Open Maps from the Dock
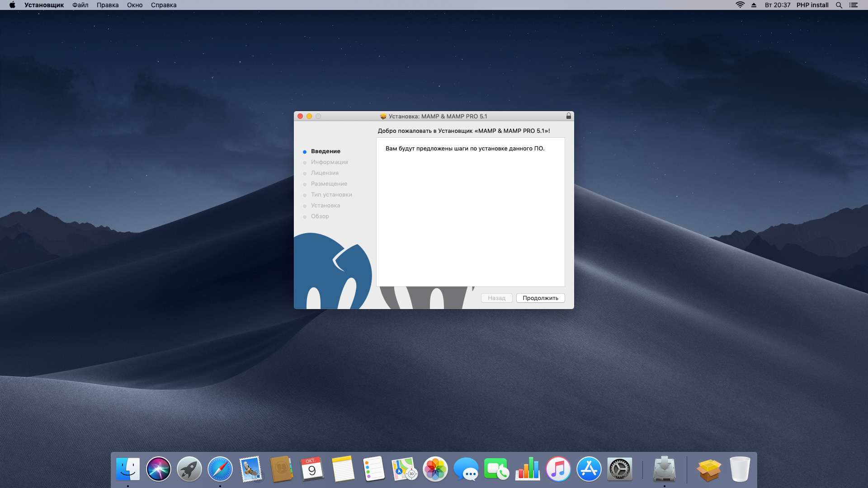This screenshot has height=488, width=868. [405, 469]
